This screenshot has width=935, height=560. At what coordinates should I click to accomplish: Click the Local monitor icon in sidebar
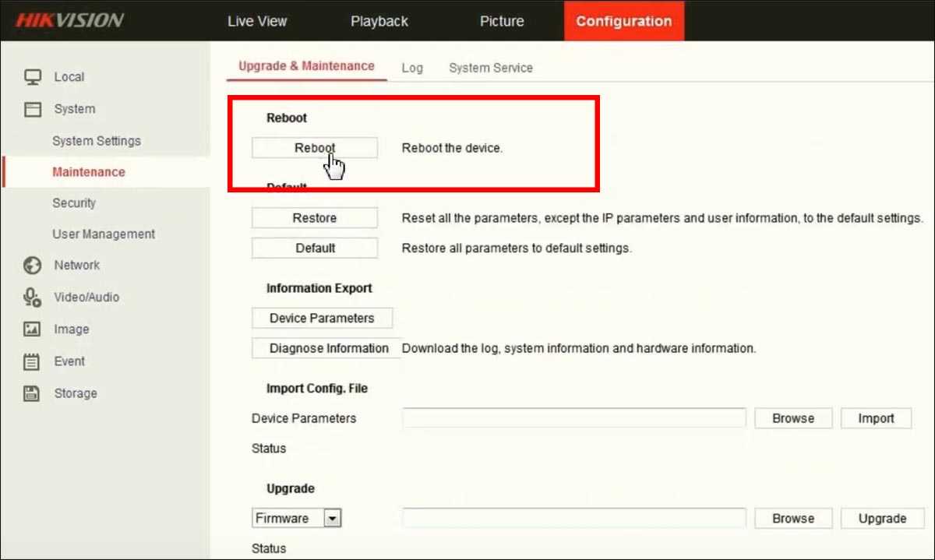[x=33, y=77]
